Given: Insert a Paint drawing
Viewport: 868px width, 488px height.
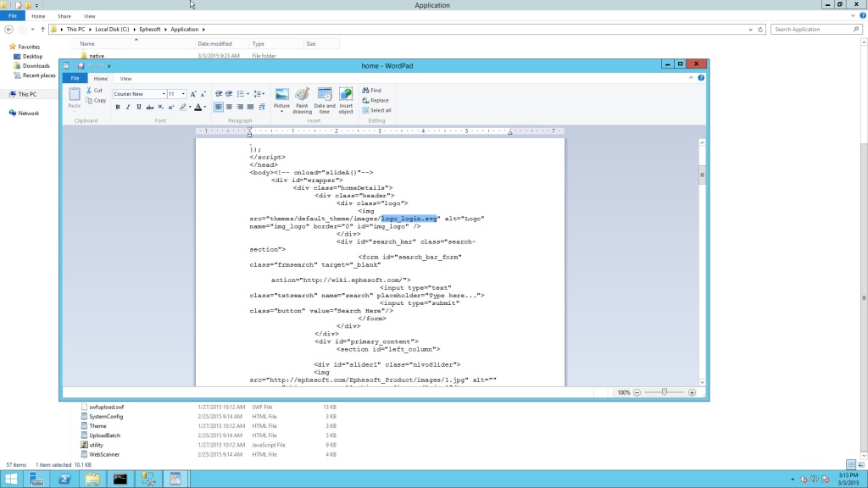Looking at the screenshot, I should point(303,101).
